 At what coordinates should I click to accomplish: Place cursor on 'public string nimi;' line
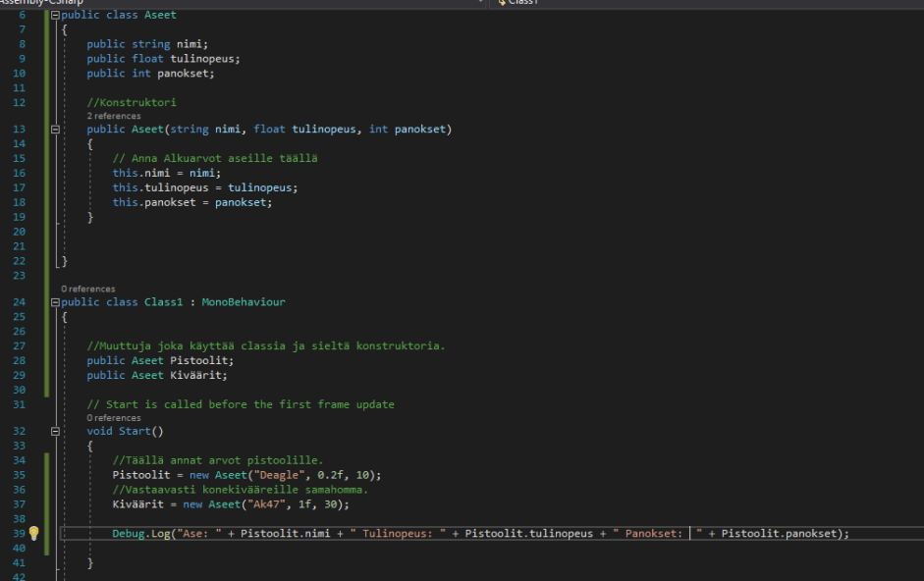tap(147, 44)
